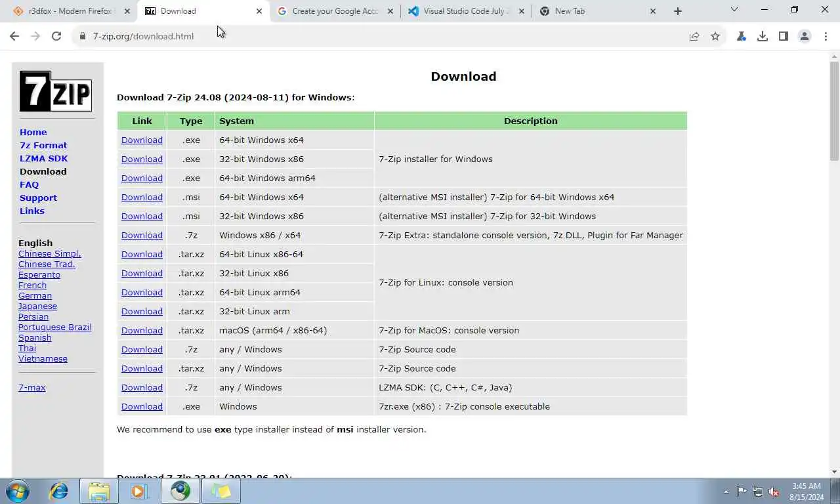Open the Support sidebar link

38,198
